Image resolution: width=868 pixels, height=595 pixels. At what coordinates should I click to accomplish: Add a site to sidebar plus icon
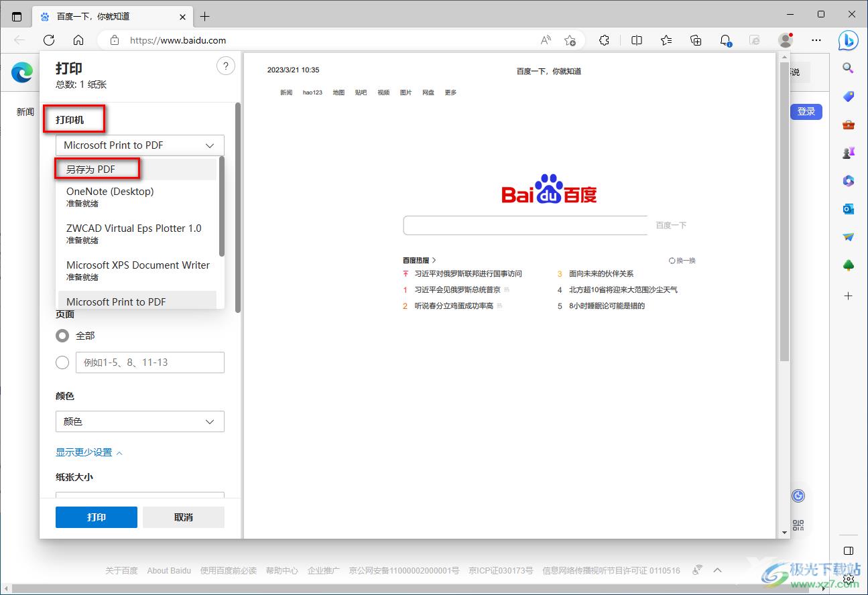pyautogui.click(x=848, y=295)
